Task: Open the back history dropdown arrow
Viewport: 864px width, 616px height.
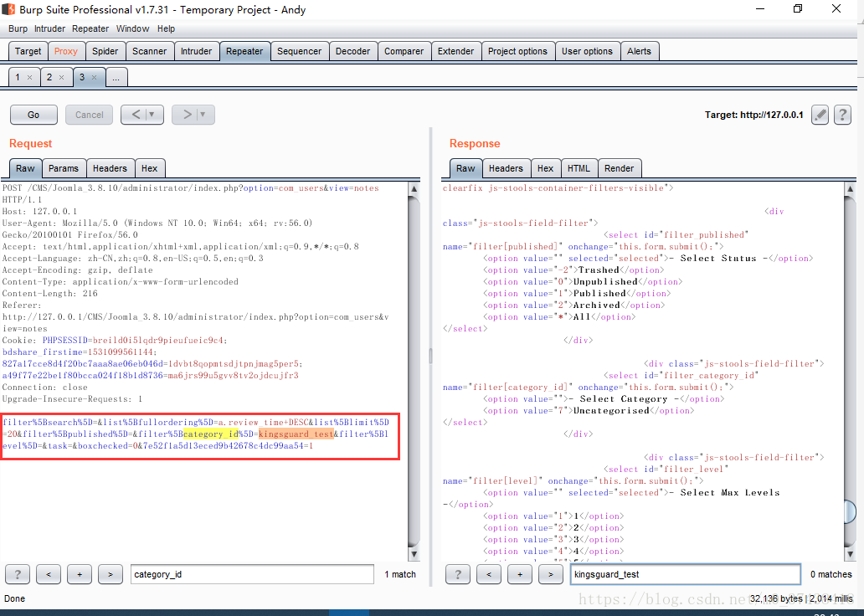Action: (x=152, y=115)
